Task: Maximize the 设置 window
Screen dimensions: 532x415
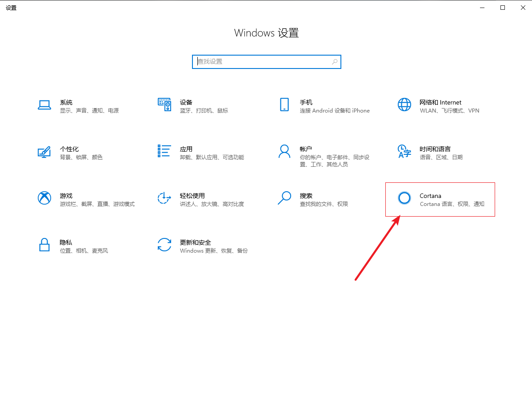Action: point(503,8)
